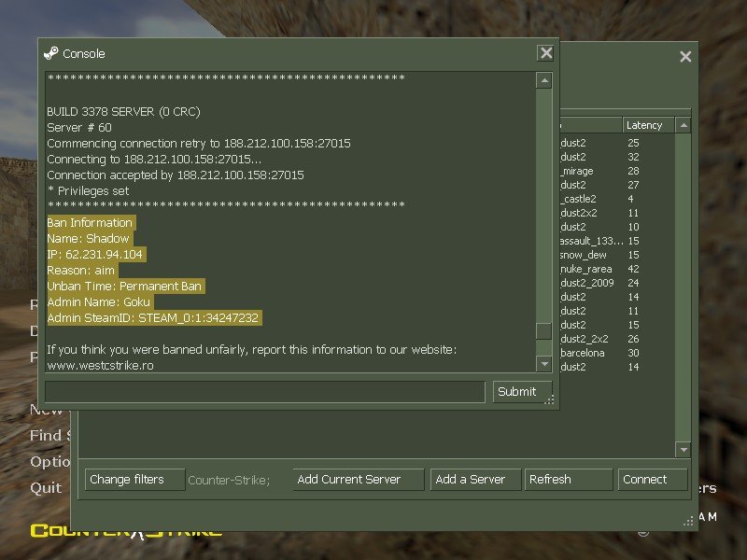The image size is (747, 560).
Task: Click the Console scrollbar thumb
Action: [543, 331]
